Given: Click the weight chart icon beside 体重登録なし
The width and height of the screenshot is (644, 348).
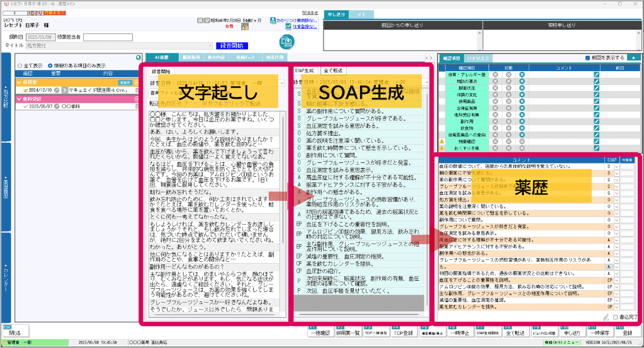Looking at the screenshot, I should 289,26.
